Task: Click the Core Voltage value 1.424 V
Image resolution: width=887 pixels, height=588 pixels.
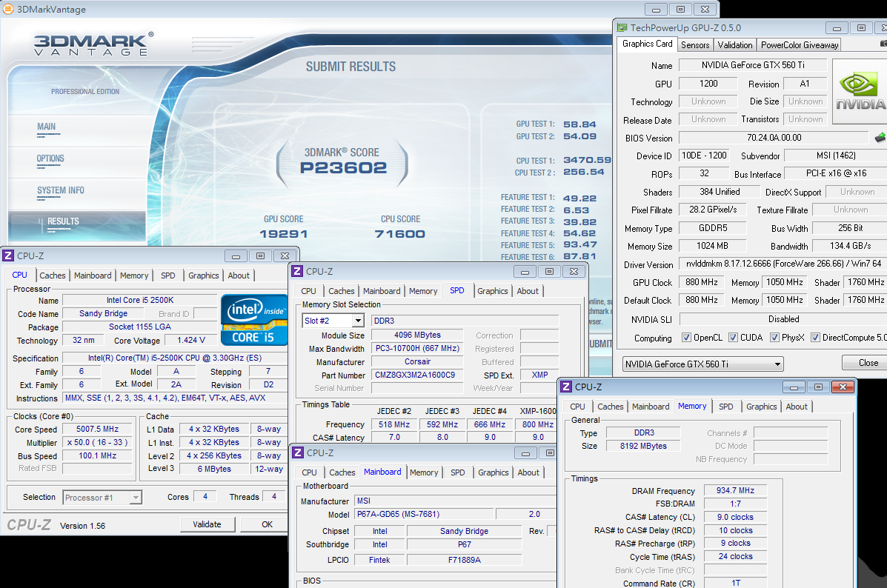Action: (191, 341)
